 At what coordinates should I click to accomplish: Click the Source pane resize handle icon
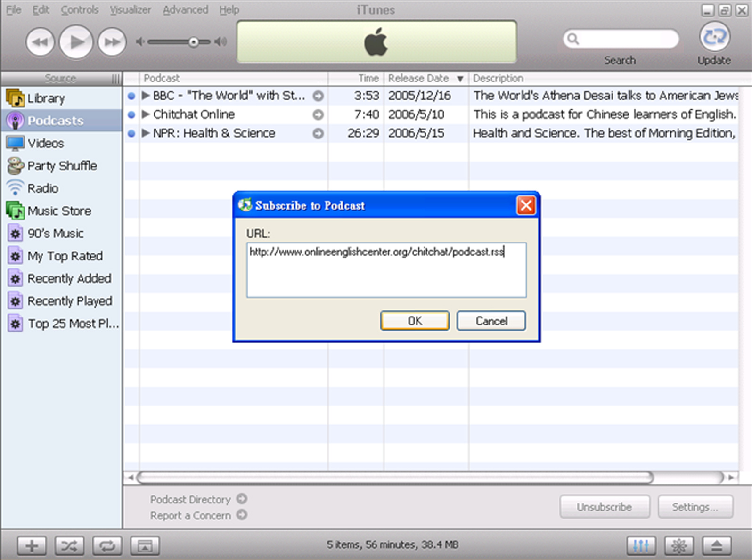tap(115, 79)
